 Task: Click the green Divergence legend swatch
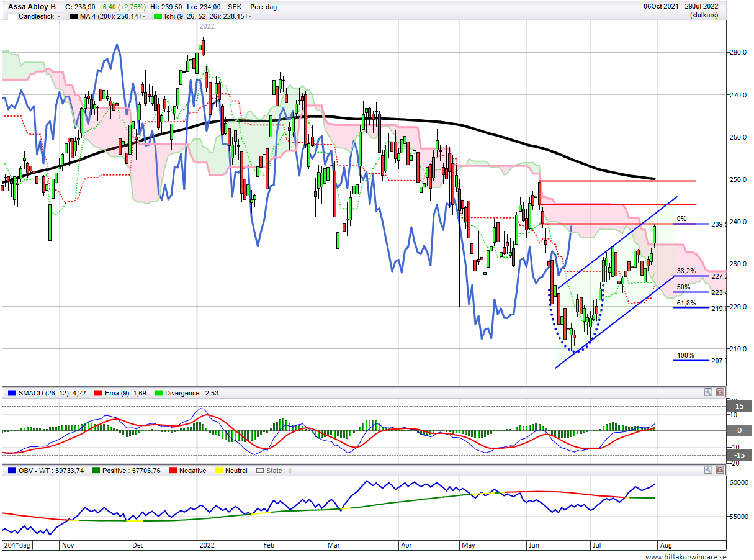[159, 393]
